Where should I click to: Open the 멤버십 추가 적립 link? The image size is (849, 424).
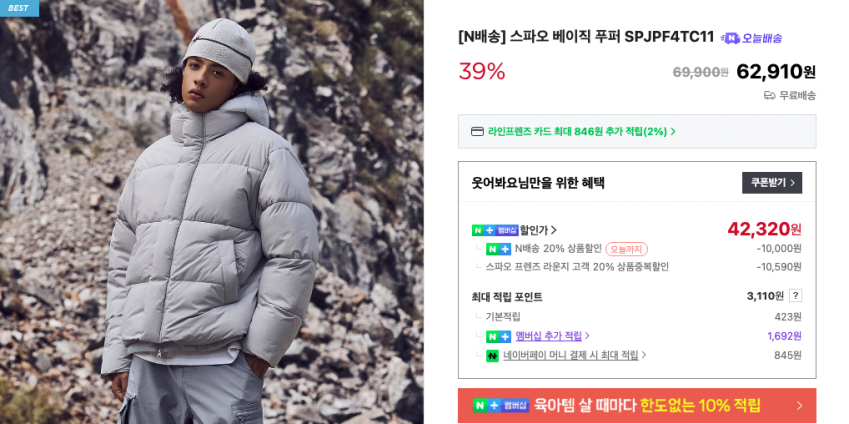click(x=548, y=336)
